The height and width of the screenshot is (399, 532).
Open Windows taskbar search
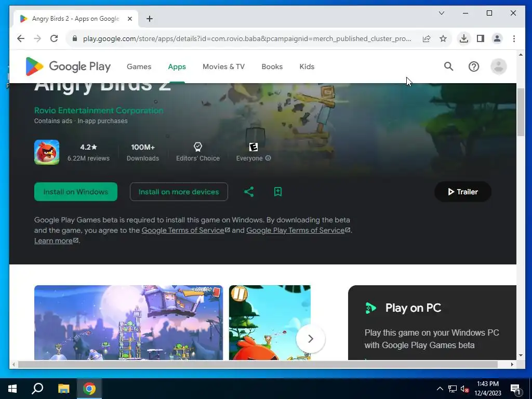[37, 389]
